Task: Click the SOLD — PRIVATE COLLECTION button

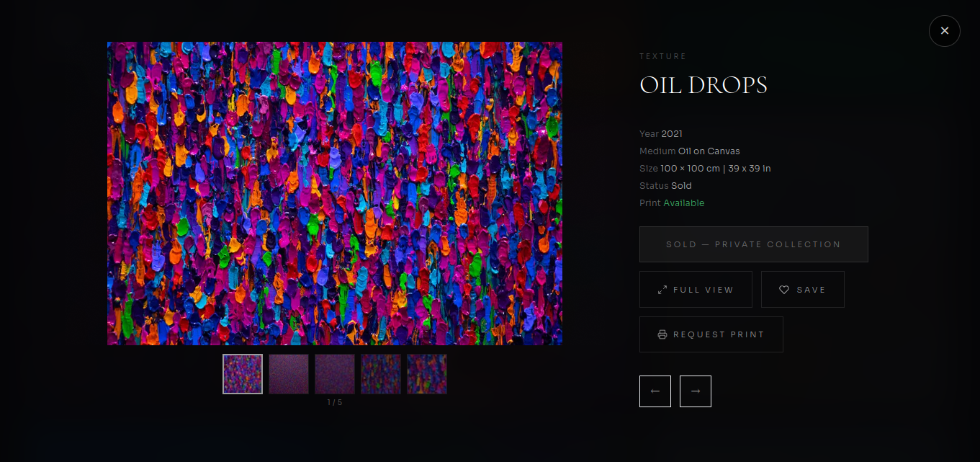Action: point(753,244)
